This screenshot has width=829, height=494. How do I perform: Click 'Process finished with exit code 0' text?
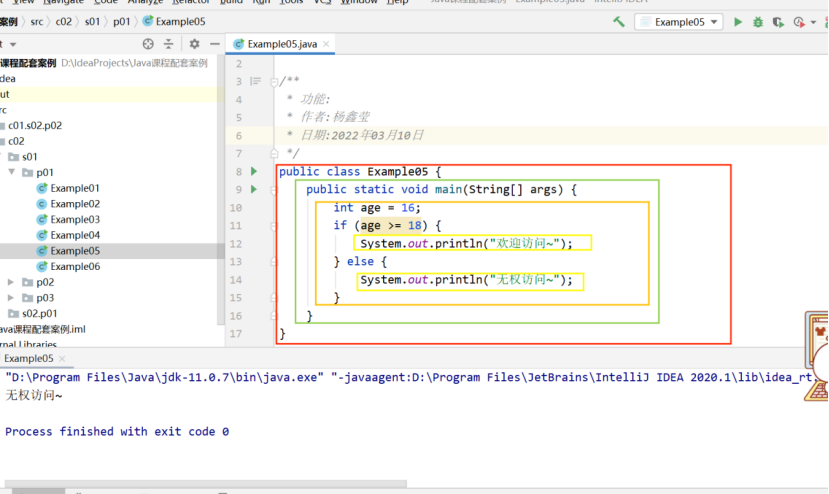tap(117, 432)
